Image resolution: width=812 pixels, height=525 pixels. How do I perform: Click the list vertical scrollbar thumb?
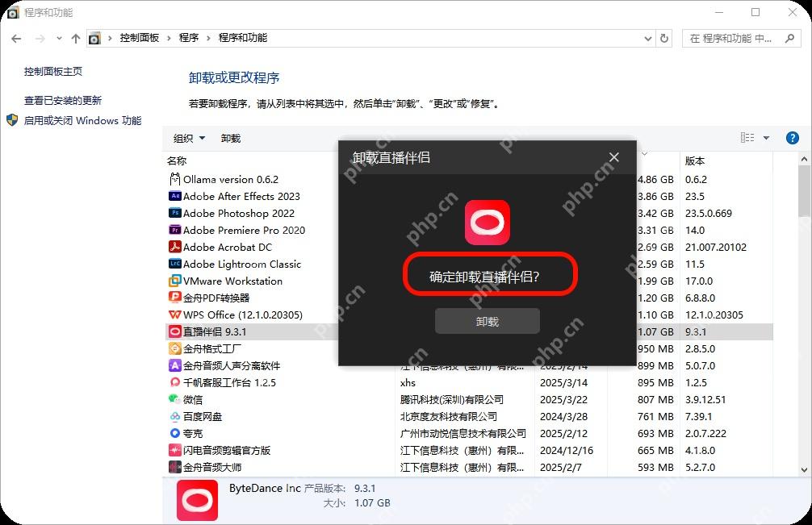pos(804,191)
